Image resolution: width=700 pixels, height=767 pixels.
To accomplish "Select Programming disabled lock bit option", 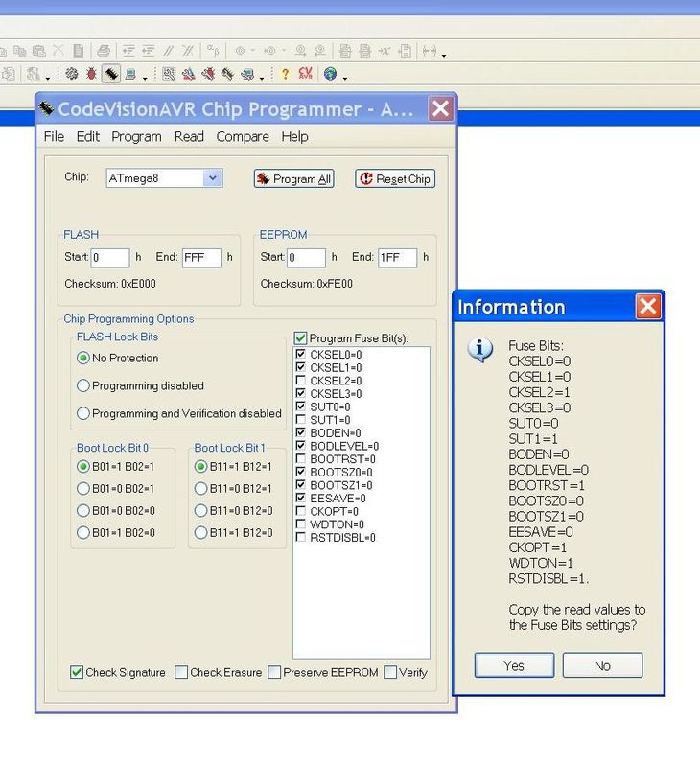I will coord(83,385).
